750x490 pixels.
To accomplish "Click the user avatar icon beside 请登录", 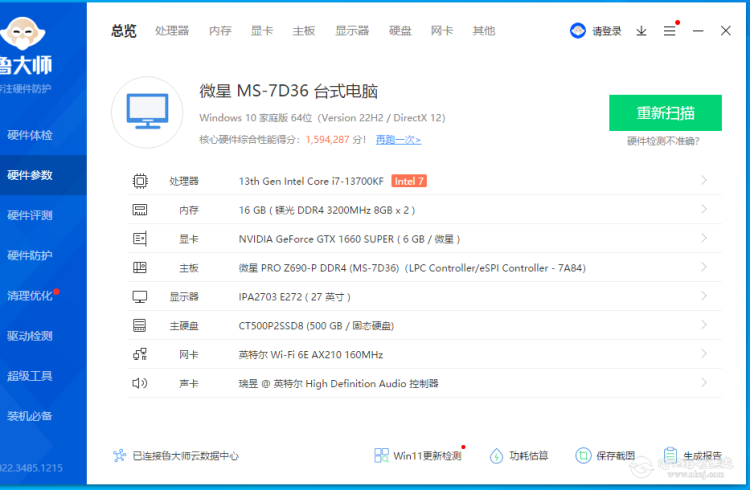I will coord(578,31).
